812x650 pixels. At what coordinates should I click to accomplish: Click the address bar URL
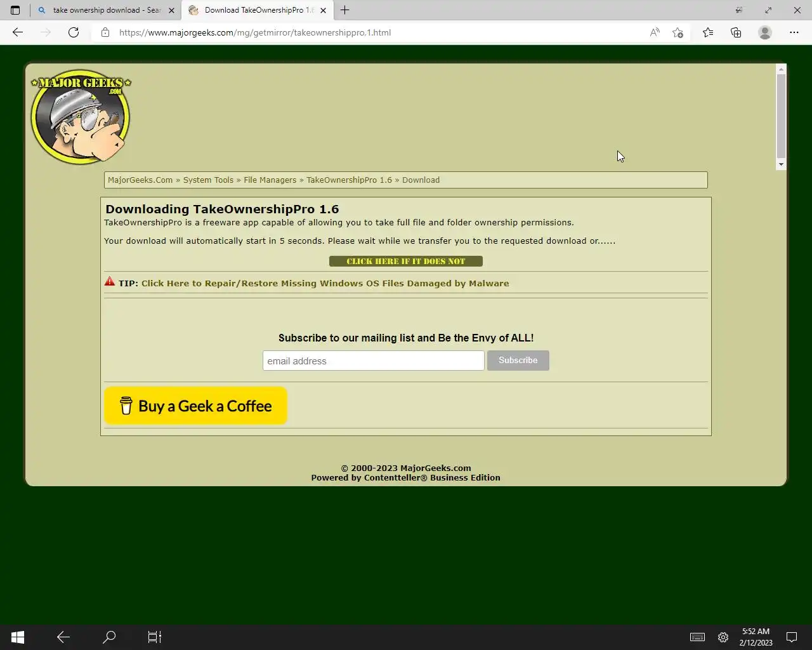tap(255, 32)
